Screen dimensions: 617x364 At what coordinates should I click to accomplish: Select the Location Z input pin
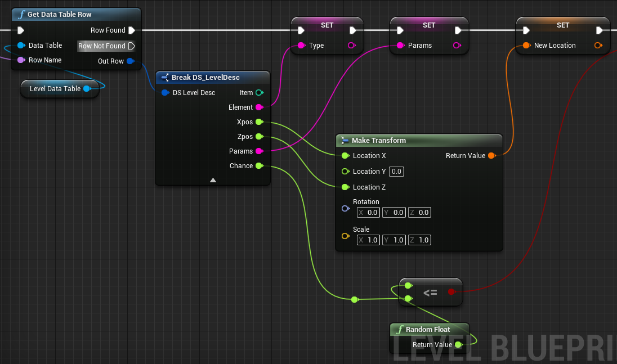(346, 187)
